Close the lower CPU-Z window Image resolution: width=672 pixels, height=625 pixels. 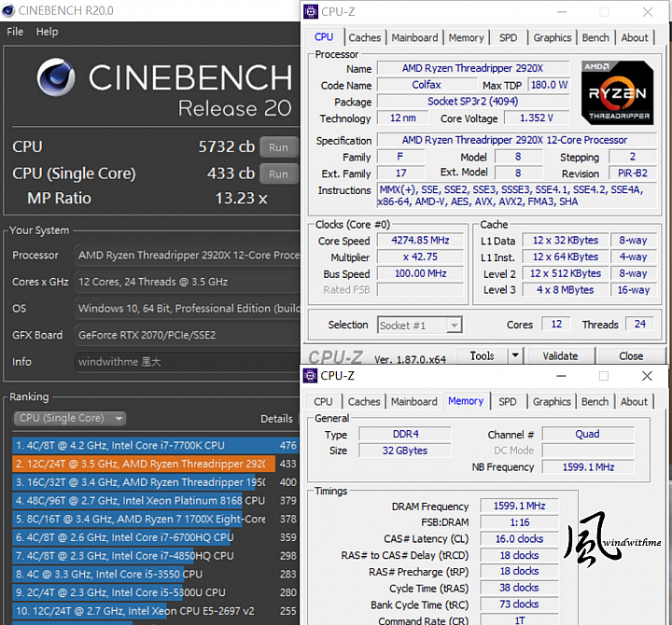[647, 376]
